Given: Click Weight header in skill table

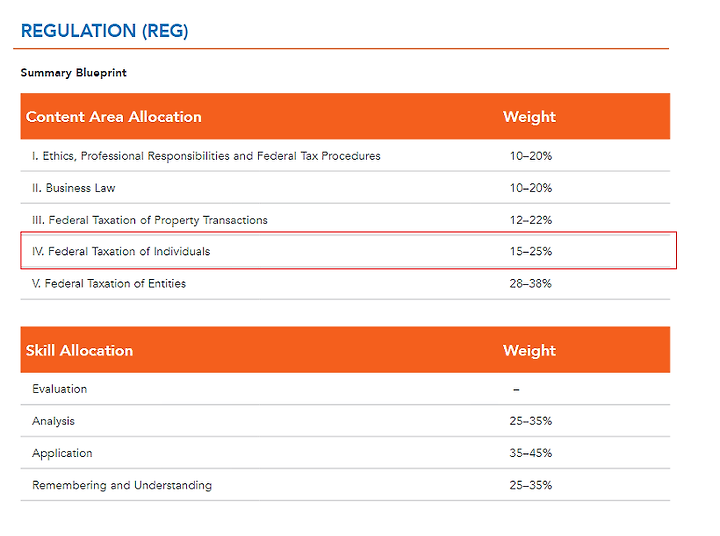Looking at the screenshot, I should click(x=529, y=350).
